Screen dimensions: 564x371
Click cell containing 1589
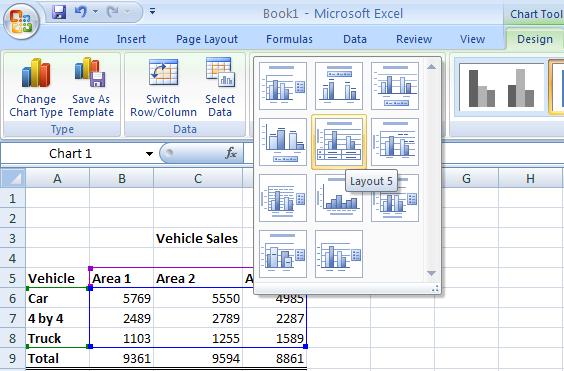pyautogui.click(x=275, y=338)
